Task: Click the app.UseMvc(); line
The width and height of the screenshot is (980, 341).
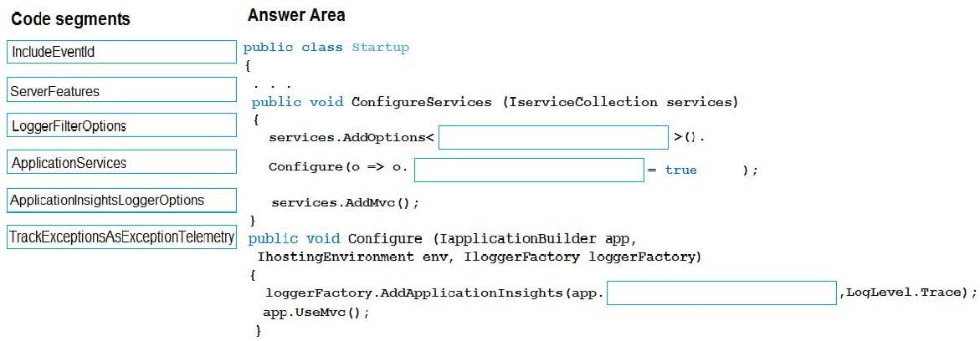Action: pyautogui.click(x=316, y=312)
